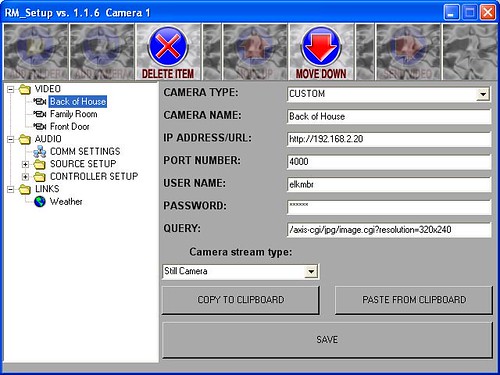
Task: Click the AUDIO folder icon
Action: tap(25, 139)
